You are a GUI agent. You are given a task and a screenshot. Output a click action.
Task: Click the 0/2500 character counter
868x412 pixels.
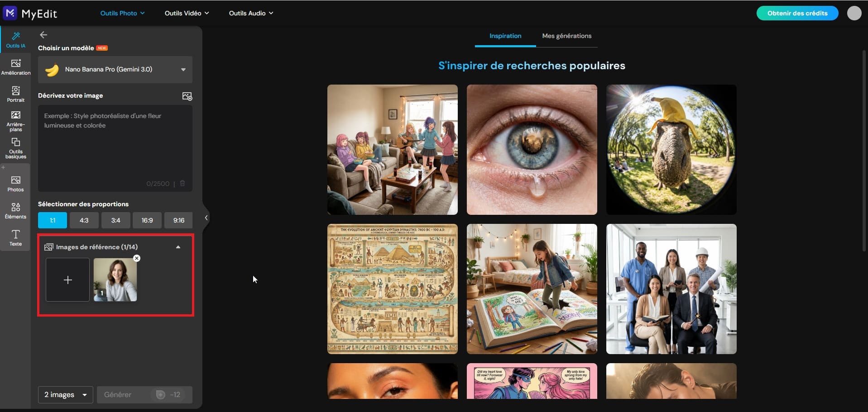pyautogui.click(x=158, y=184)
